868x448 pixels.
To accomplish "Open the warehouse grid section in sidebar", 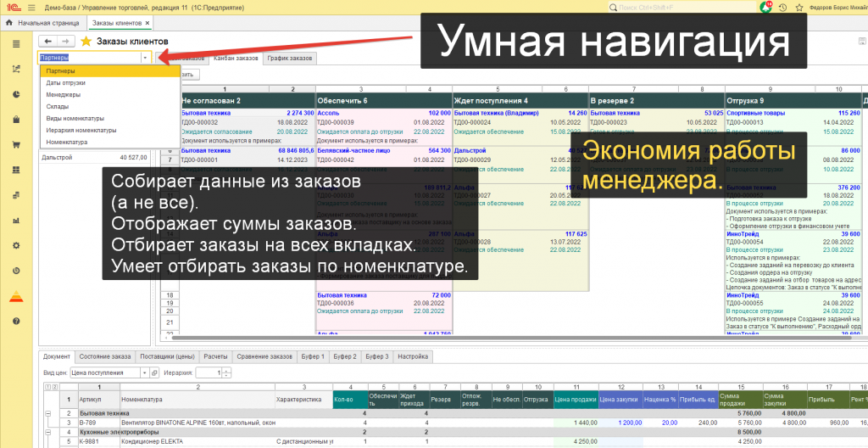I will click(16, 170).
